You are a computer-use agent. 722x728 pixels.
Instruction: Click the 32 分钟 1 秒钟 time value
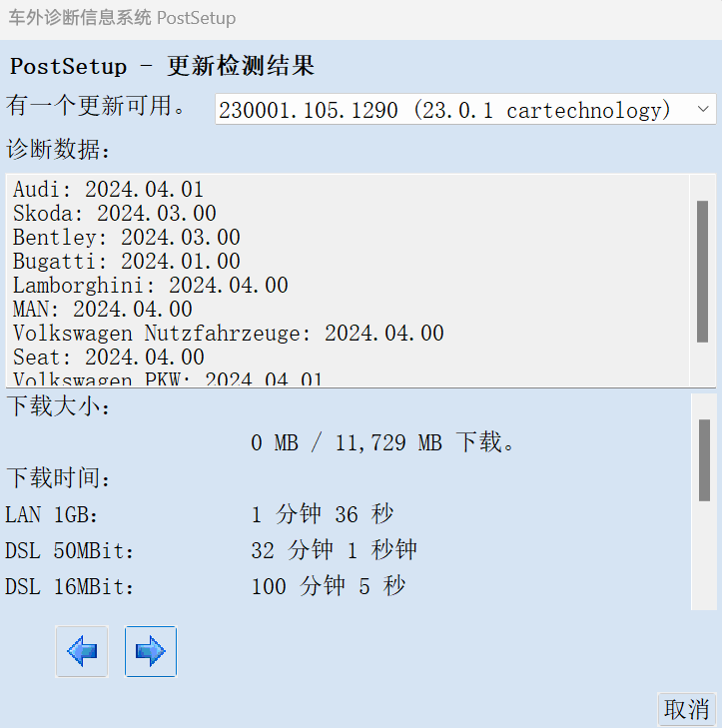point(334,550)
